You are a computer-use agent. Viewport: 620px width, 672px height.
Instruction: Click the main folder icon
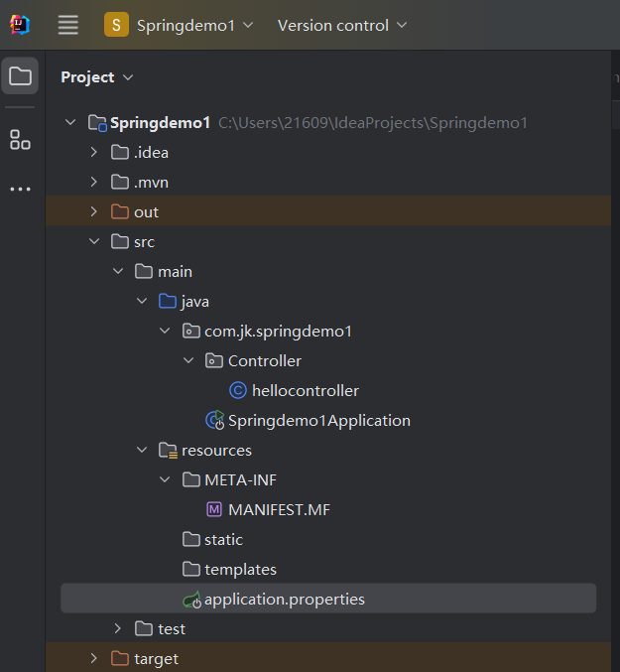(x=144, y=271)
